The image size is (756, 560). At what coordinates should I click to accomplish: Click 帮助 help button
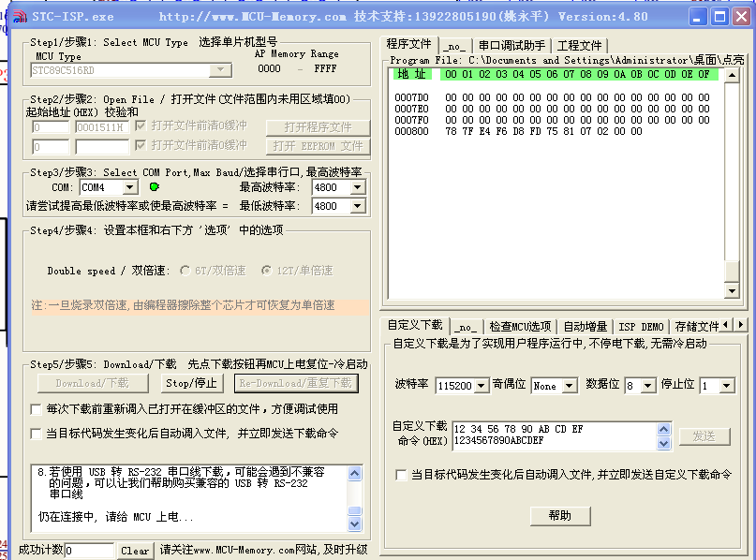(560, 516)
